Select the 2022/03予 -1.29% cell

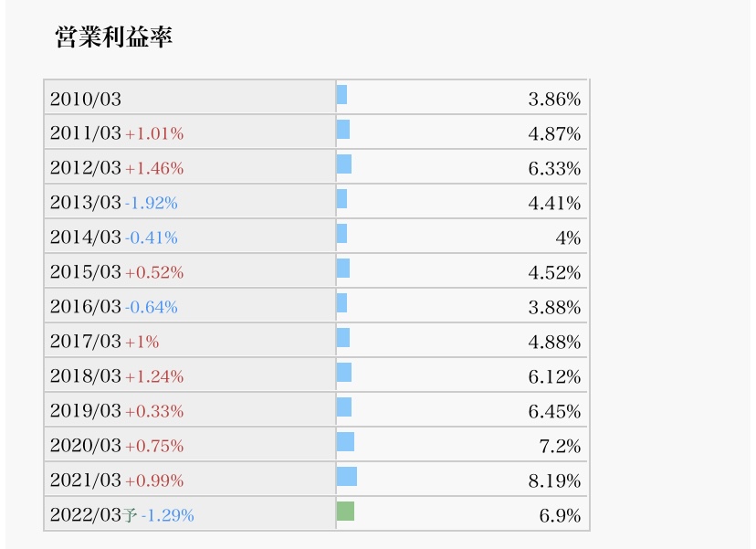pyautogui.click(x=190, y=514)
